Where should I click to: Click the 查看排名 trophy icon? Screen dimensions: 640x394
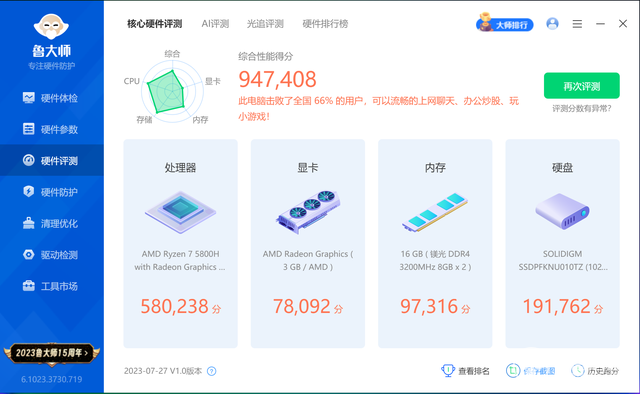click(448, 370)
